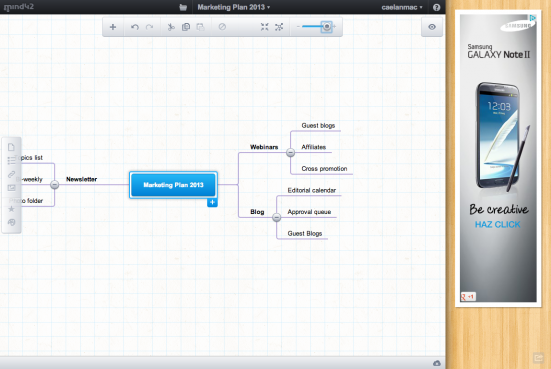The image size is (551, 369).
Task: Select the Webinars node
Action: (264, 147)
